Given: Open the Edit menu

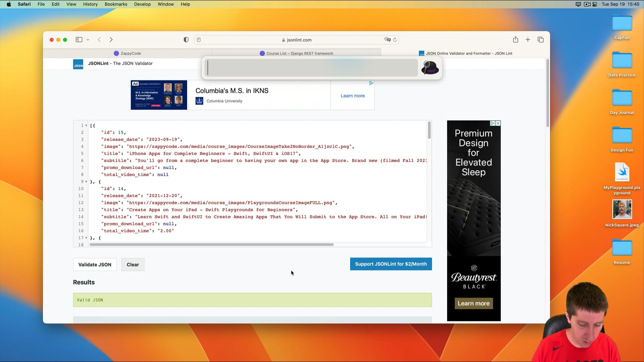Looking at the screenshot, I should click(56, 4).
